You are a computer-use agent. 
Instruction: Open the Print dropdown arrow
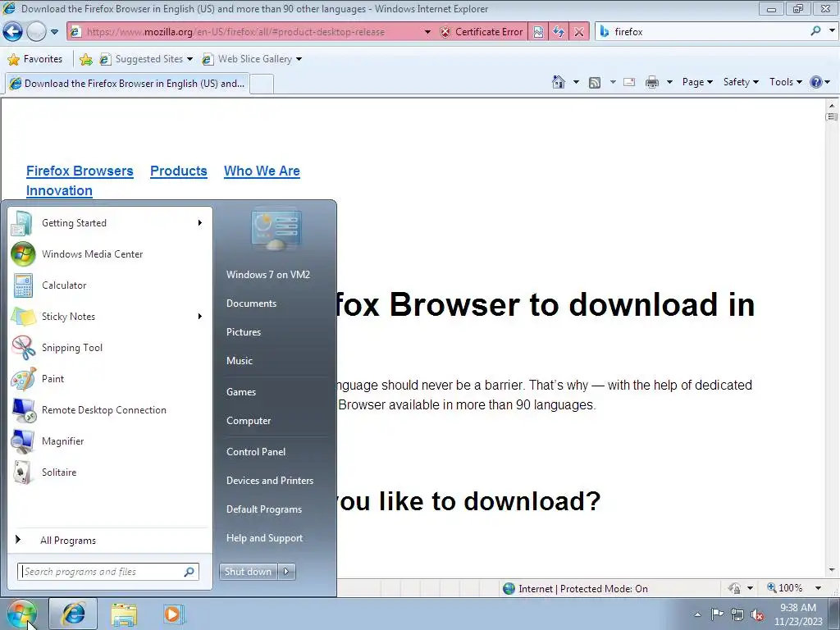click(669, 82)
